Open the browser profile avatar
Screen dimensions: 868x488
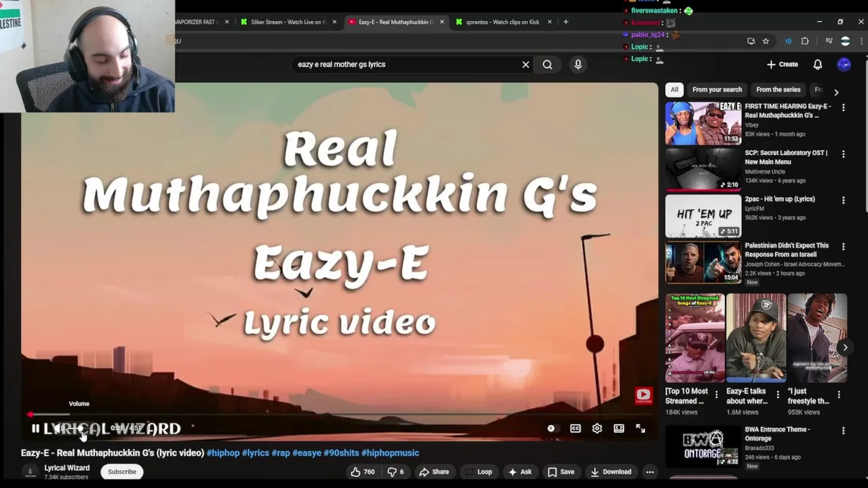pos(845,41)
